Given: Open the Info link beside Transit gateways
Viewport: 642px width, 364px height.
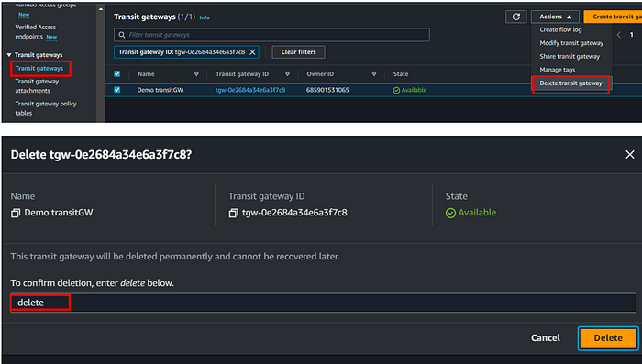Looking at the screenshot, I should (205, 17).
